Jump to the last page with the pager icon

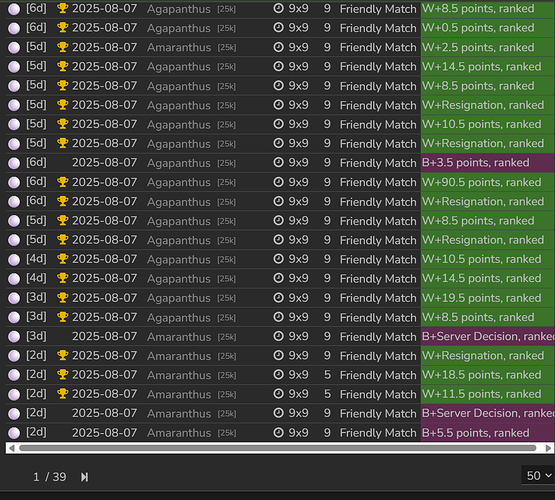tap(84, 477)
